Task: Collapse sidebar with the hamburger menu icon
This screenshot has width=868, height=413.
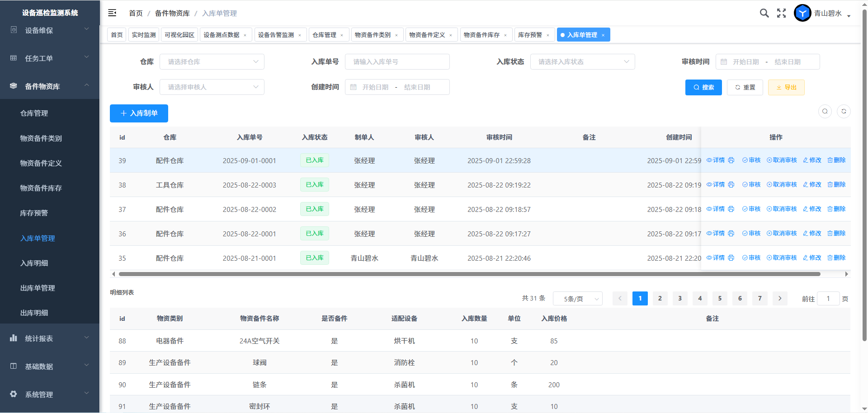Action: (112, 13)
